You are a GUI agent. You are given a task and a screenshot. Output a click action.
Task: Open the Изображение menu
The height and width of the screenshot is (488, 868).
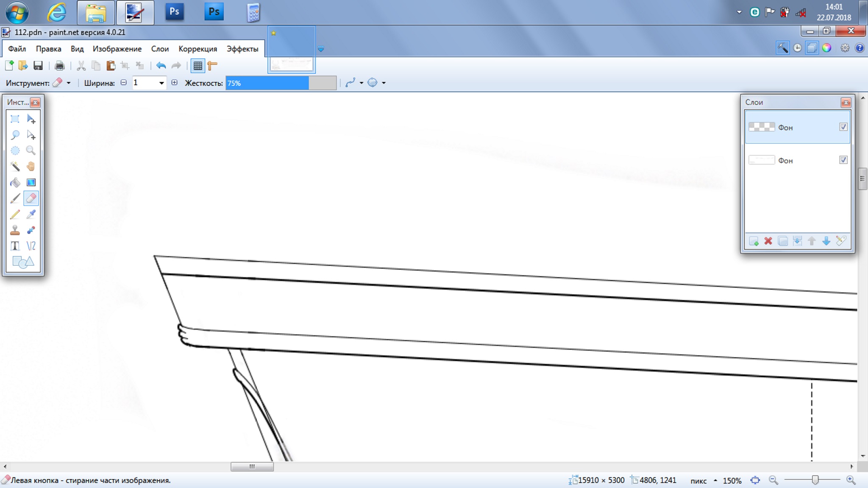click(117, 49)
